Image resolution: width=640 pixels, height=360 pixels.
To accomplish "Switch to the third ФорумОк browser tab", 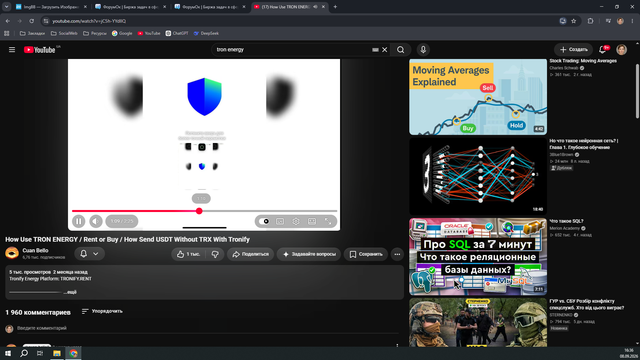I will (x=210, y=7).
